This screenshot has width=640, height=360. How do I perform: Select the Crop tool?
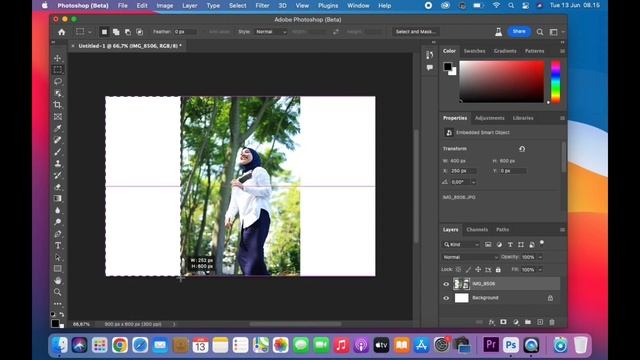(58, 105)
